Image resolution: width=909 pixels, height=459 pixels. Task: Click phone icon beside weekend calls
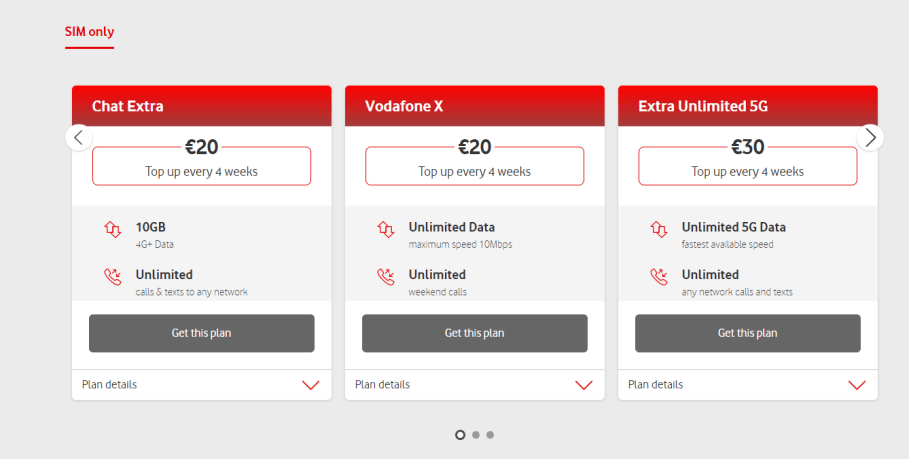[386, 277]
